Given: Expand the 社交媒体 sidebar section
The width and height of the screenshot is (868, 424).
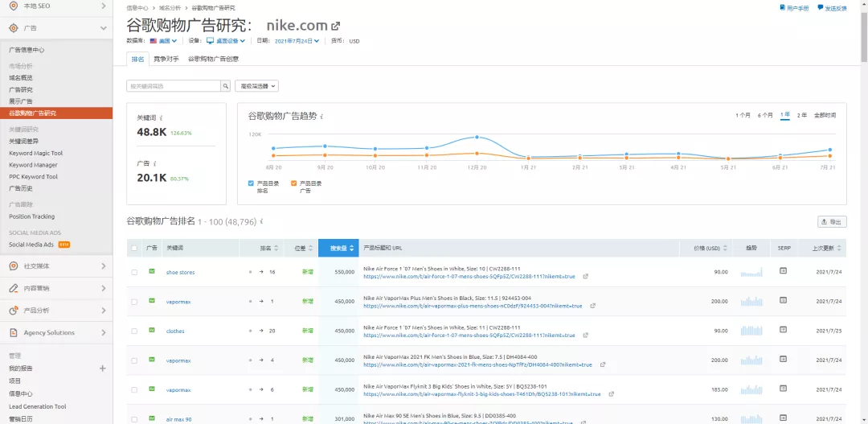Looking at the screenshot, I should [x=56, y=266].
